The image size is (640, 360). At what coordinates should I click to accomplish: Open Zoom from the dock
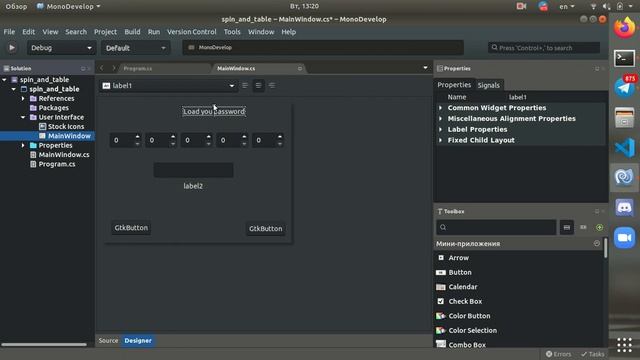point(624,238)
